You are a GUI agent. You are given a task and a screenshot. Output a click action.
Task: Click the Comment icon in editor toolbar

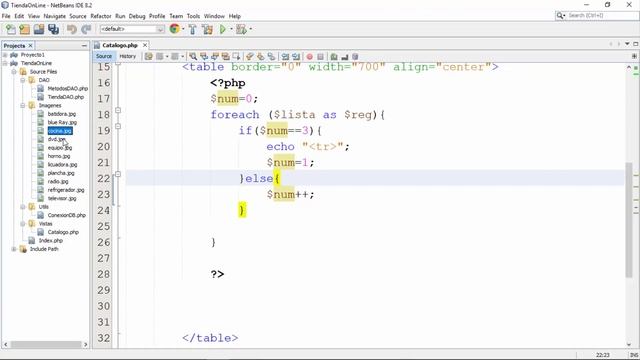pyautogui.click(x=334, y=56)
